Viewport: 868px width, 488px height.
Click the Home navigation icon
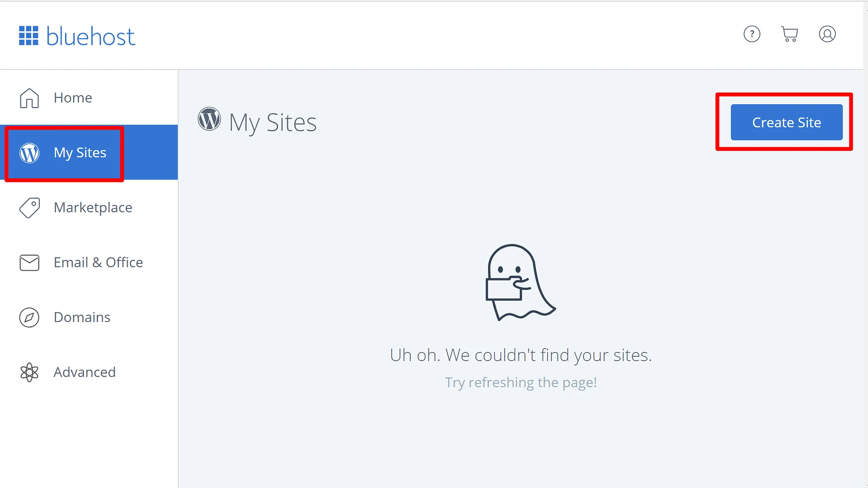point(29,97)
